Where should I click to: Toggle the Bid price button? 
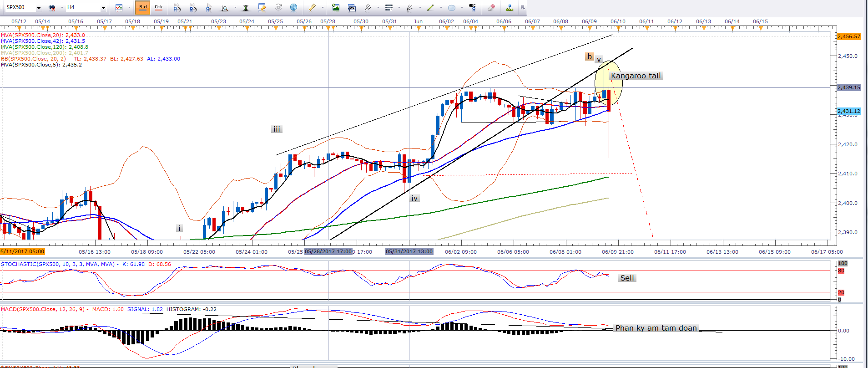[x=143, y=7]
